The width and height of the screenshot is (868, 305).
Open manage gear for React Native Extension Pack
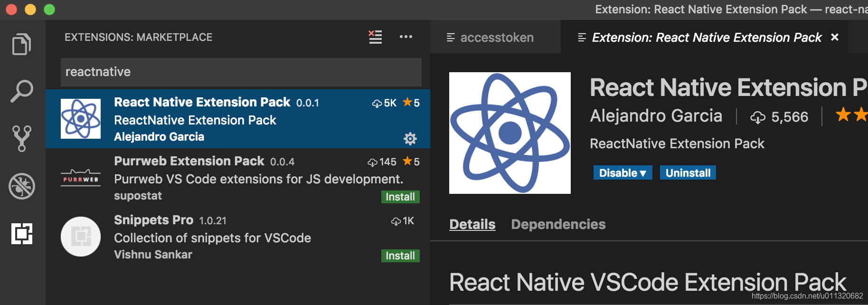[410, 139]
